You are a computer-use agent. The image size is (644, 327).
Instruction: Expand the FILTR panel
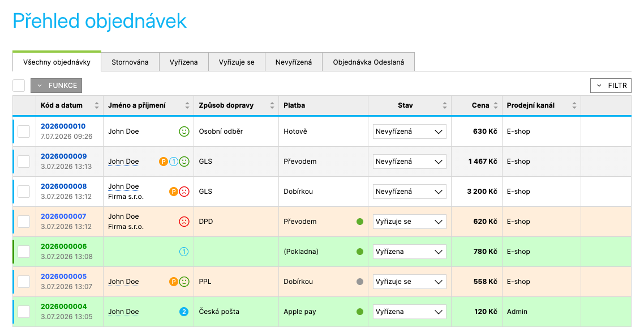coord(611,86)
